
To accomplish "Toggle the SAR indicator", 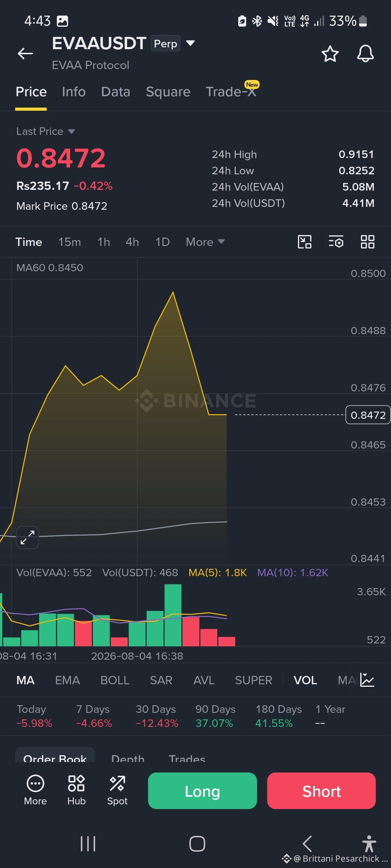I will coord(161,680).
